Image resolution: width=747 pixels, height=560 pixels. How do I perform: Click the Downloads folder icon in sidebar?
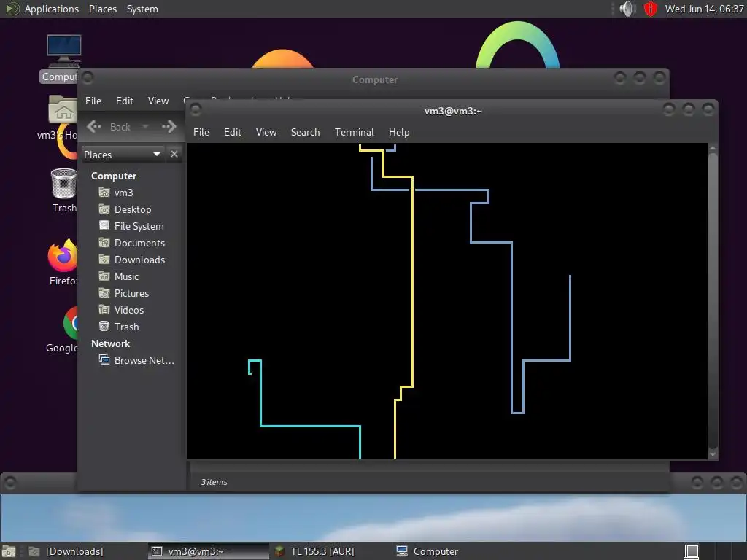coord(104,260)
